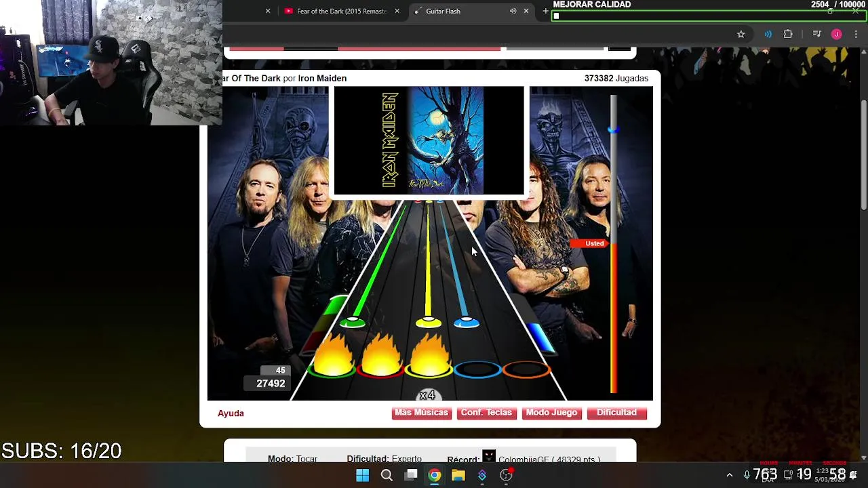Click the yellow approaching note
This screenshot has width=868, height=488.
429,323
